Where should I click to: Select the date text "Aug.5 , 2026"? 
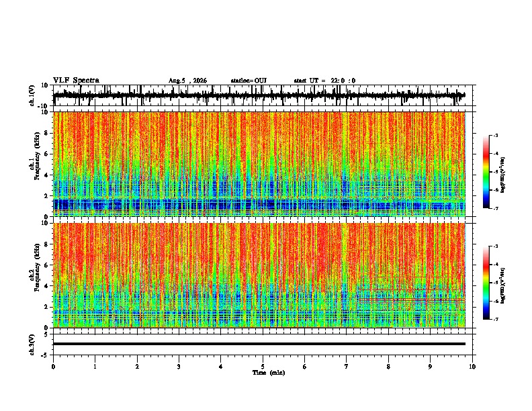coord(187,81)
